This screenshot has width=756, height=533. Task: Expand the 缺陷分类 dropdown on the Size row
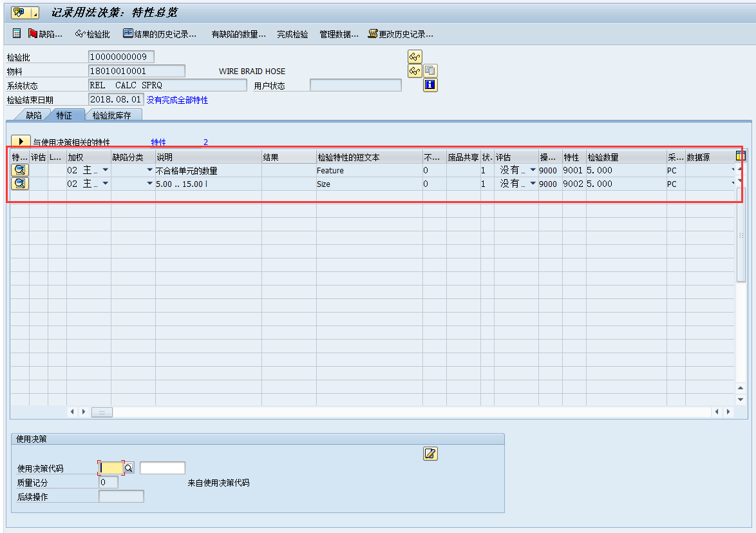pos(149,183)
